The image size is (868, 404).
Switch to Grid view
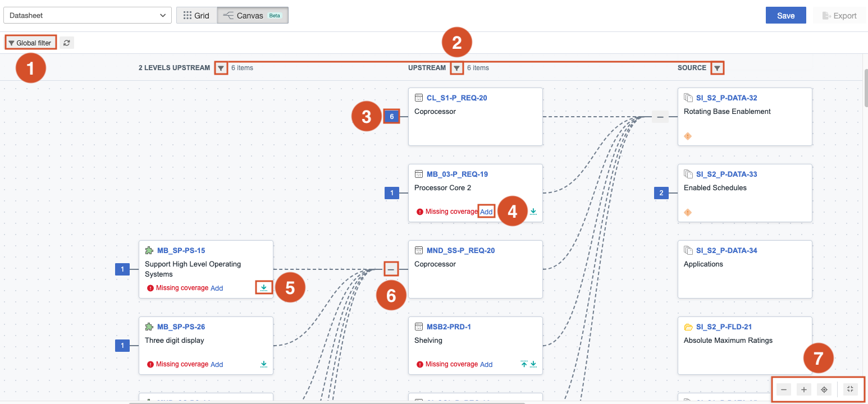point(197,16)
